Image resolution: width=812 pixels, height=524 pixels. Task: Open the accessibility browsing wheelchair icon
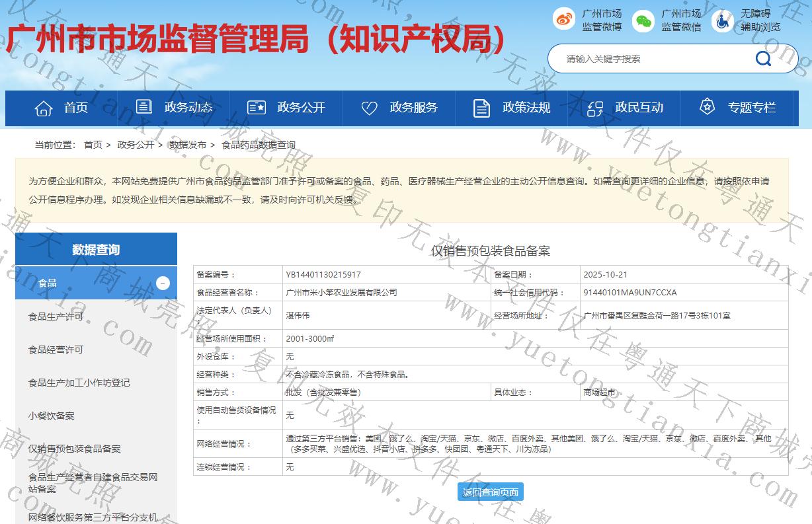(x=722, y=20)
